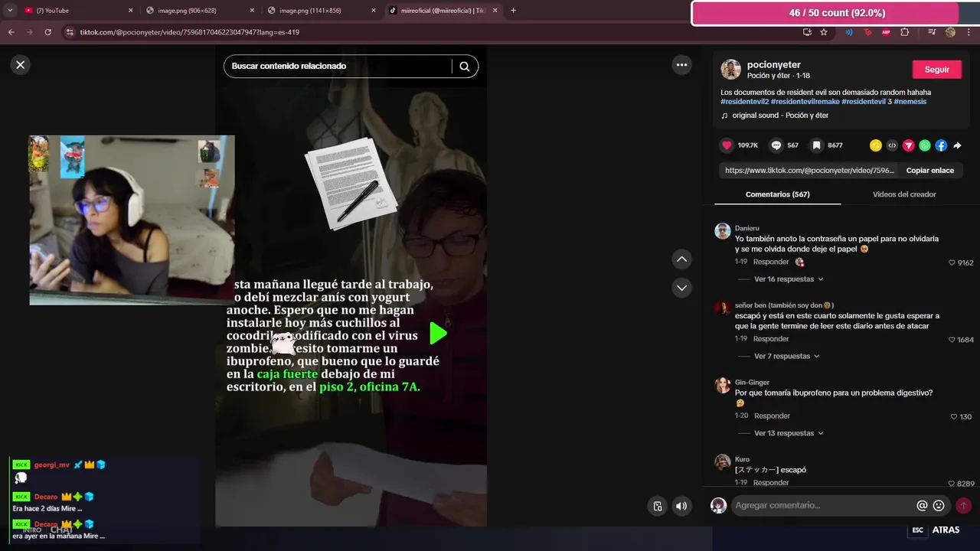Image resolution: width=980 pixels, height=551 pixels.
Task: Like Danieru's comment with 9162 likes
Action: tap(952, 262)
